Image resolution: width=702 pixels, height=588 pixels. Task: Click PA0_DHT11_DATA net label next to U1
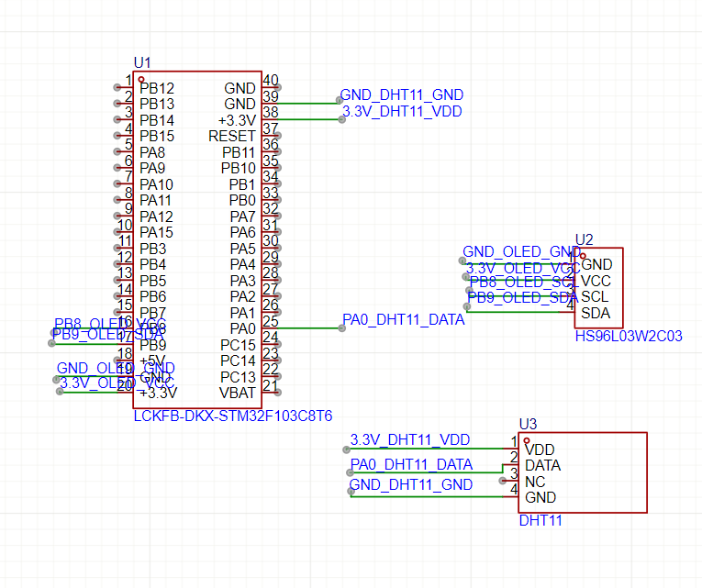point(404,320)
